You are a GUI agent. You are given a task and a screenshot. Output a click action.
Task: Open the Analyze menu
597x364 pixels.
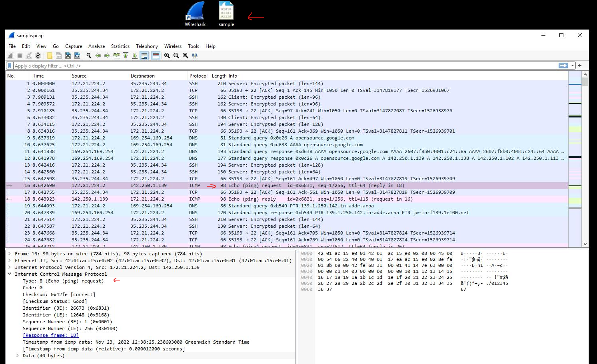click(96, 46)
